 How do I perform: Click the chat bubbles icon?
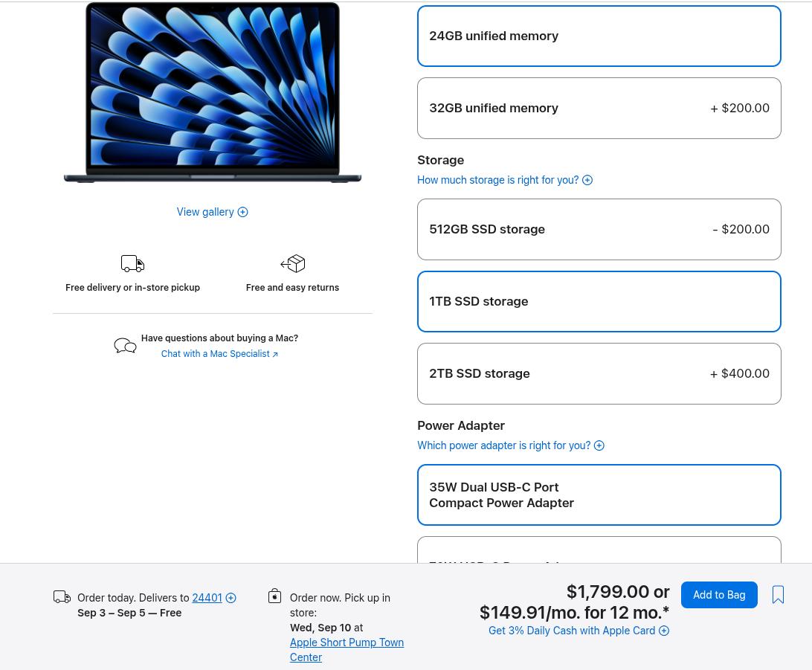click(126, 345)
